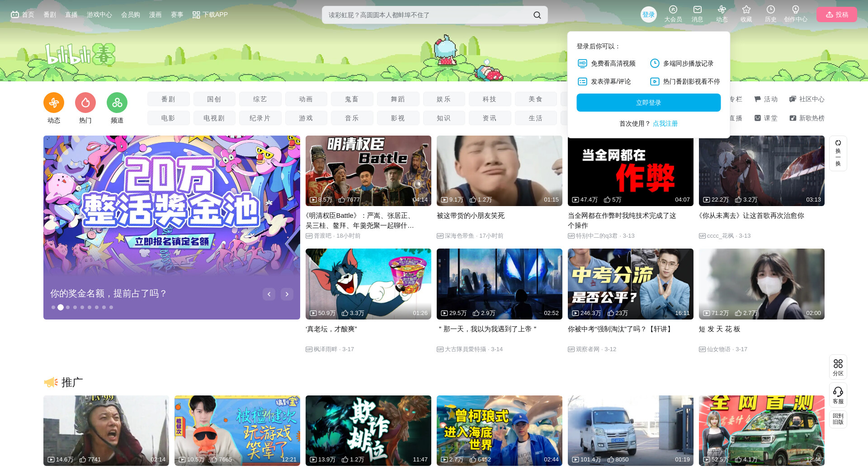The image size is (868, 470).
Task: Open the 明清权臣Battle video thumbnail
Action: [x=368, y=171]
